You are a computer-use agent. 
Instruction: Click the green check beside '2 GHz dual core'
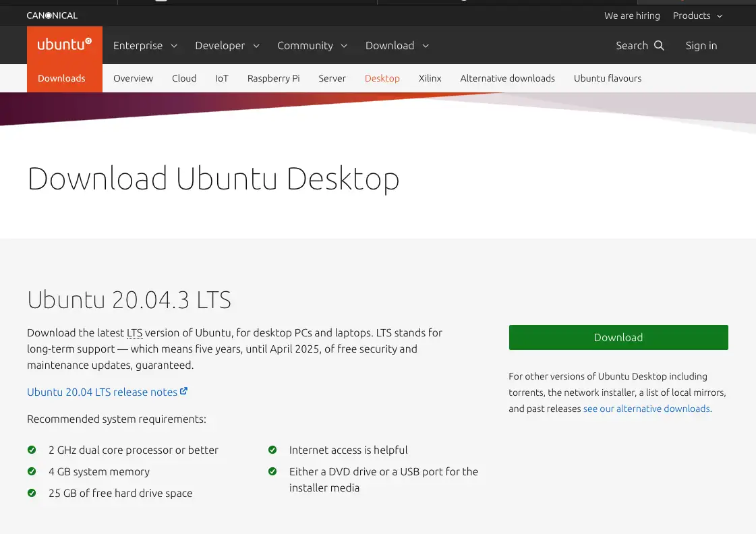[x=32, y=450]
